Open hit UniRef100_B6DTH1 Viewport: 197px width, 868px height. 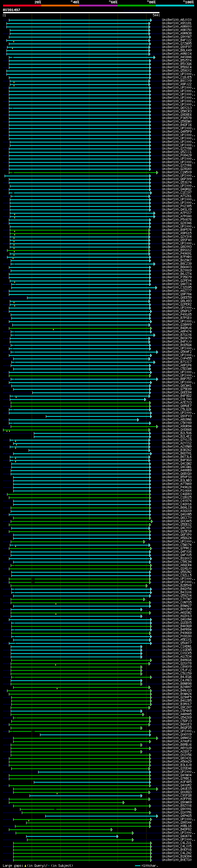point(177,454)
